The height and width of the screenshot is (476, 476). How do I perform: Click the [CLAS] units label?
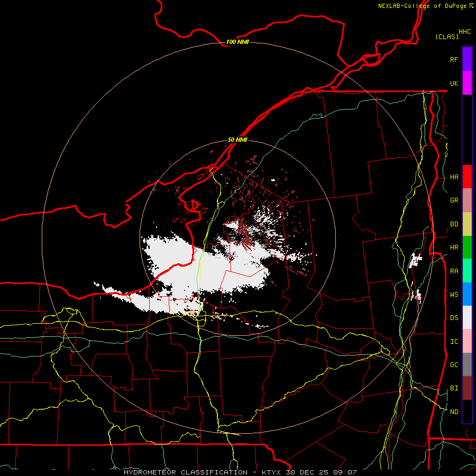click(447, 36)
